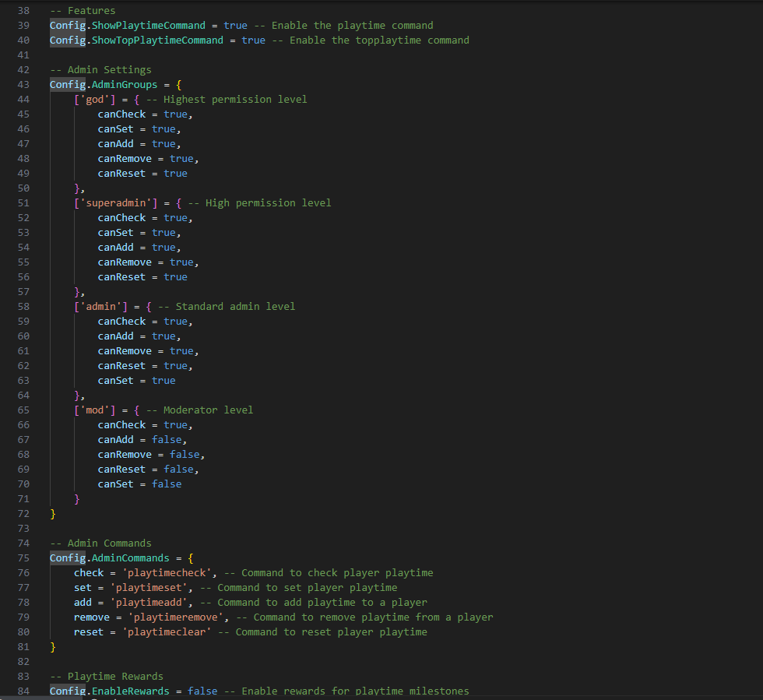The height and width of the screenshot is (700, 763).
Task: Click the 'playtimeremove' string
Action: [x=176, y=617]
